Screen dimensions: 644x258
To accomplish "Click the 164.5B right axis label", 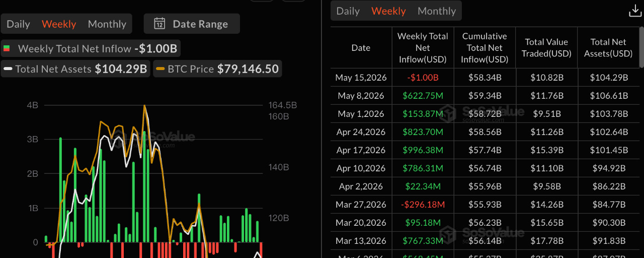I will coord(283,105).
